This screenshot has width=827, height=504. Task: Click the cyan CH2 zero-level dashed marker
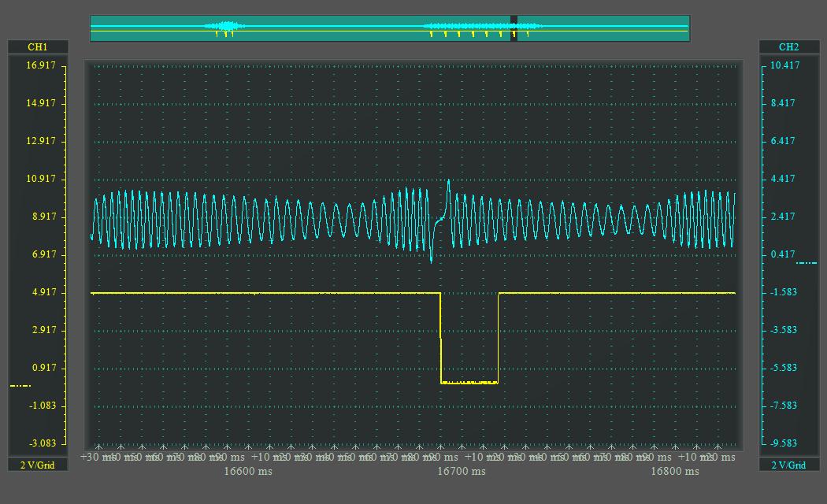[x=807, y=263]
